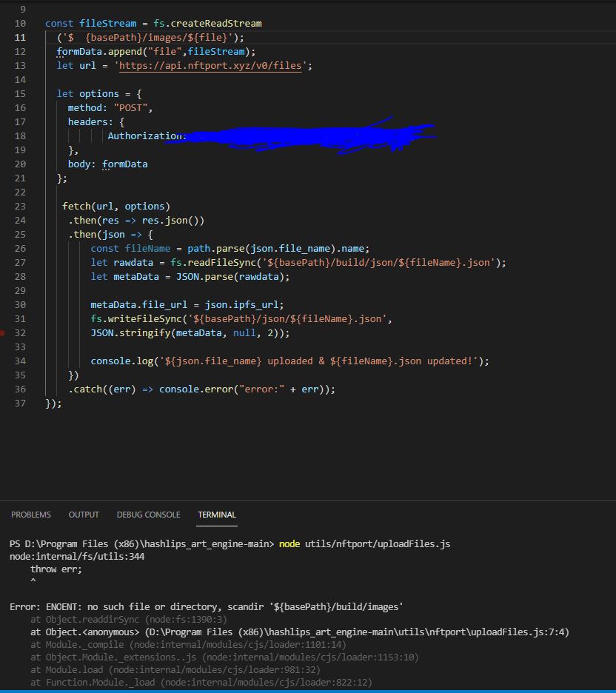Switch to the PROBLEMS panel tab
This screenshot has height=693, width=616.
pos(30,515)
